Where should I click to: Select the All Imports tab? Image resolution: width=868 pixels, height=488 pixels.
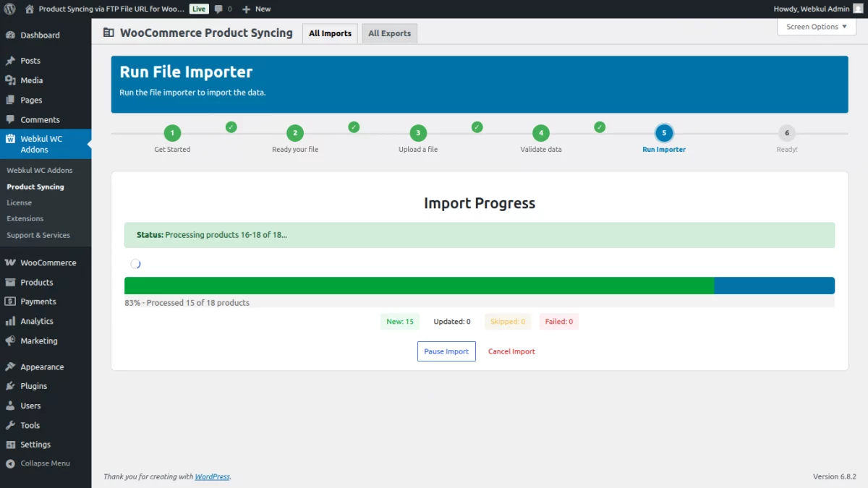(330, 33)
